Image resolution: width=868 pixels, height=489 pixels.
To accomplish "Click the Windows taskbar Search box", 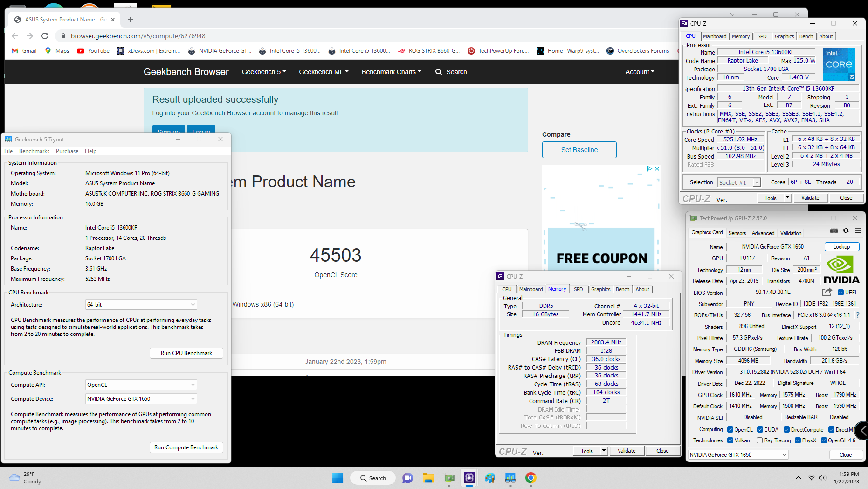I will 373,478.
